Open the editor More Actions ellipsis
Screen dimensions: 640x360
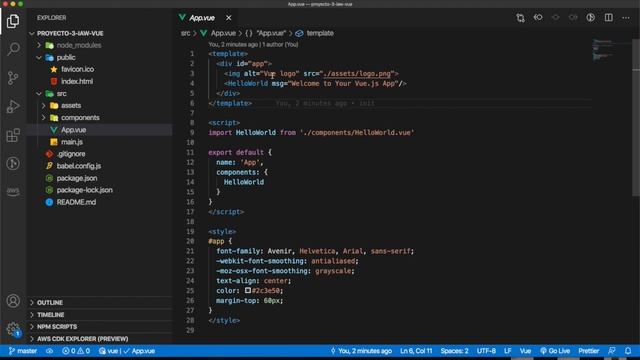coord(626,18)
